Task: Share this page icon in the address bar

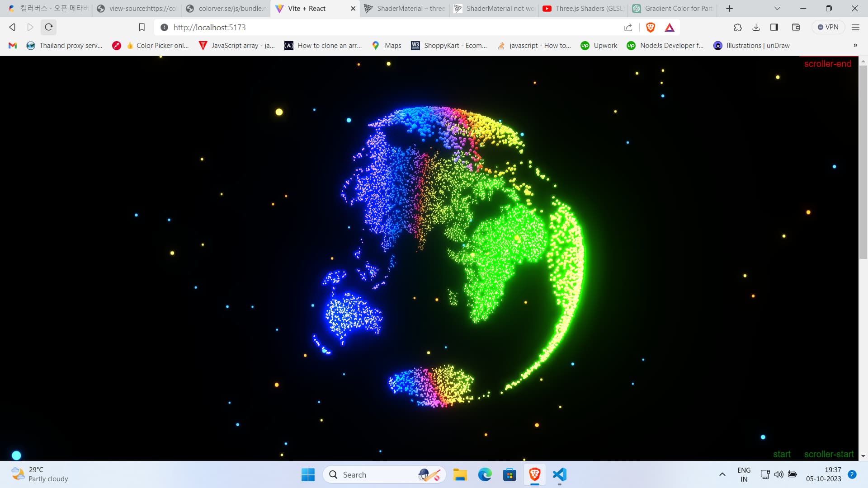Action: (628, 28)
